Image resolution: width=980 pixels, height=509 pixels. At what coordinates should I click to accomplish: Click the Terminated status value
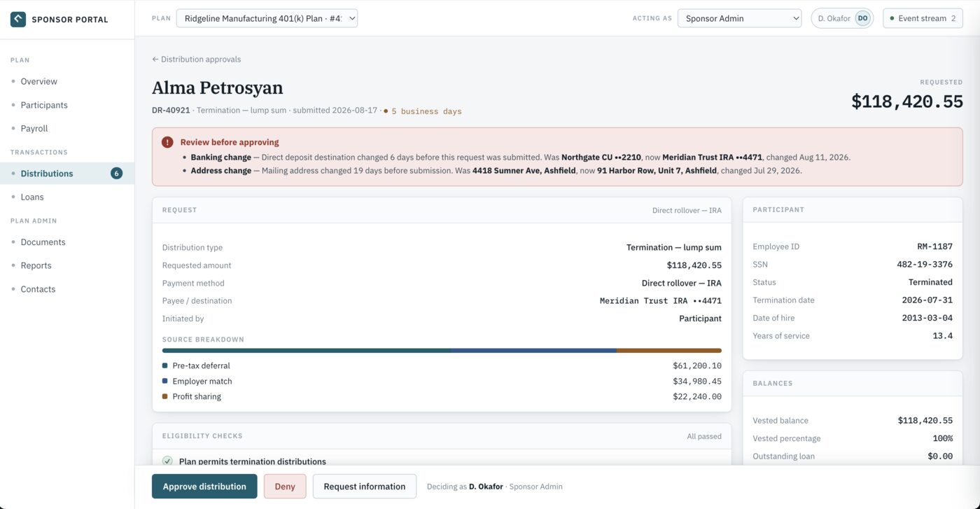coord(930,282)
